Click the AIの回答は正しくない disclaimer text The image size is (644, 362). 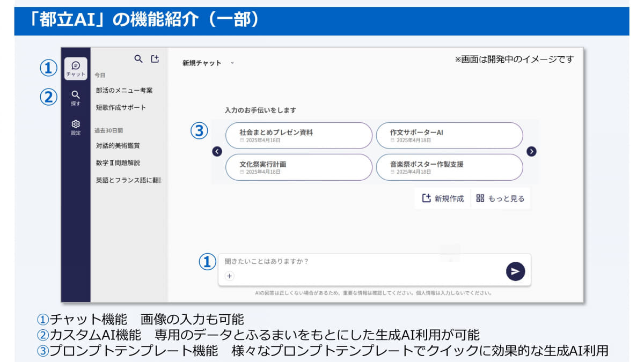pyautogui.click(x=374, y=293)
